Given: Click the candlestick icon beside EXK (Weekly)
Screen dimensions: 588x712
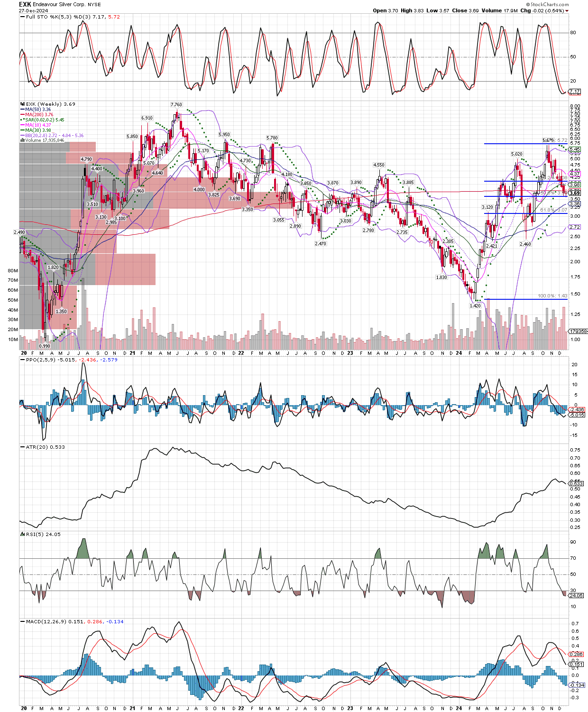Looking at the screenshot, I should click(22, 104).
